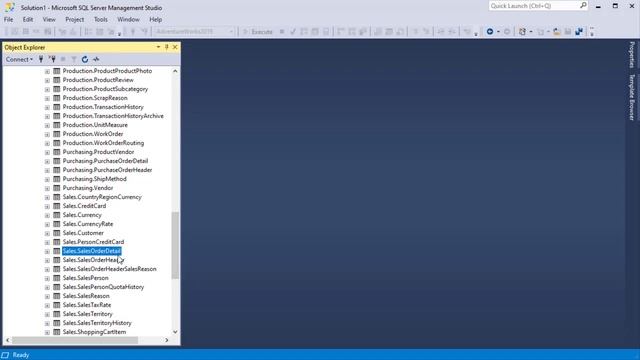Click the Connect Object Explorer plug icon
This screenshot has height=360, width=640.
tap(41, 59)
